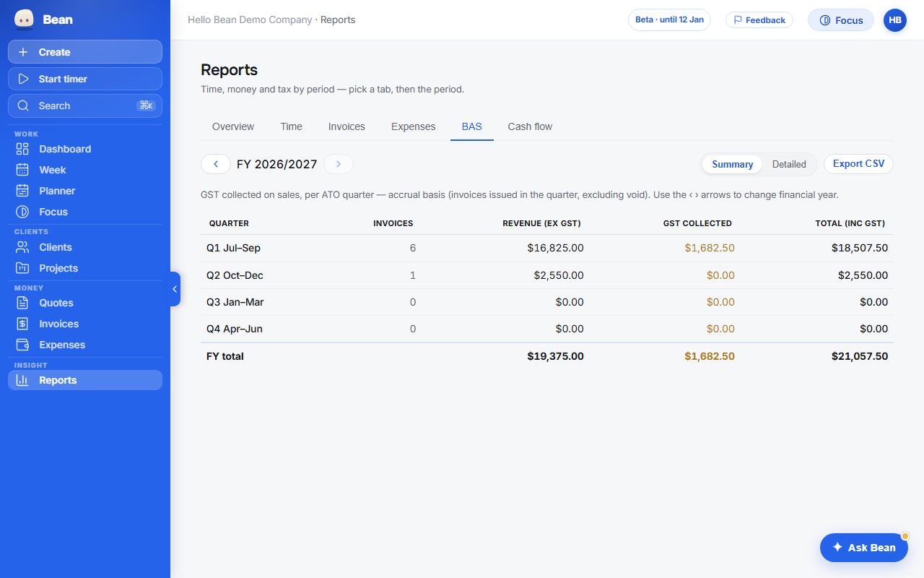Screen dimensions: 924x578
Task: Open the Overview tab
Action: pyautogui.click(x=233, y=126)
